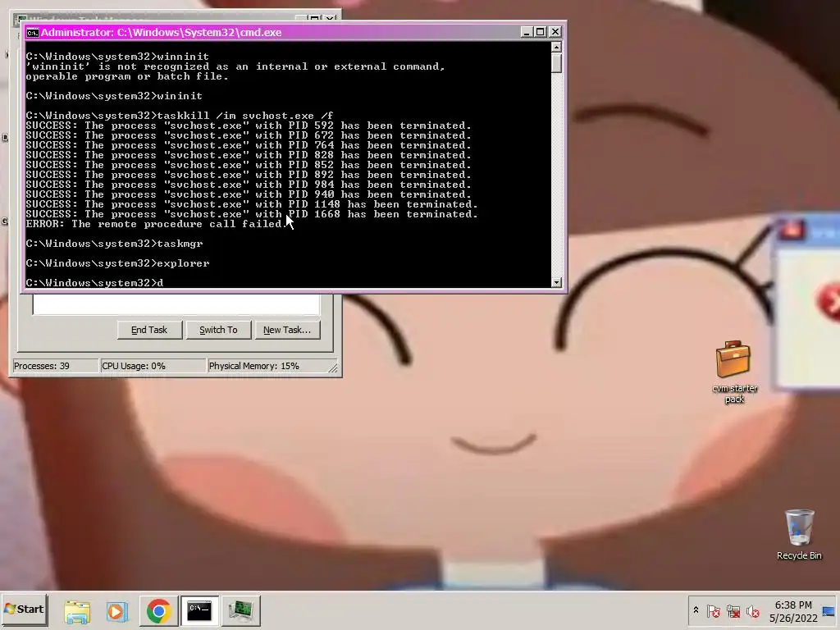Click End Task in Task Manager

coord(149,330)
